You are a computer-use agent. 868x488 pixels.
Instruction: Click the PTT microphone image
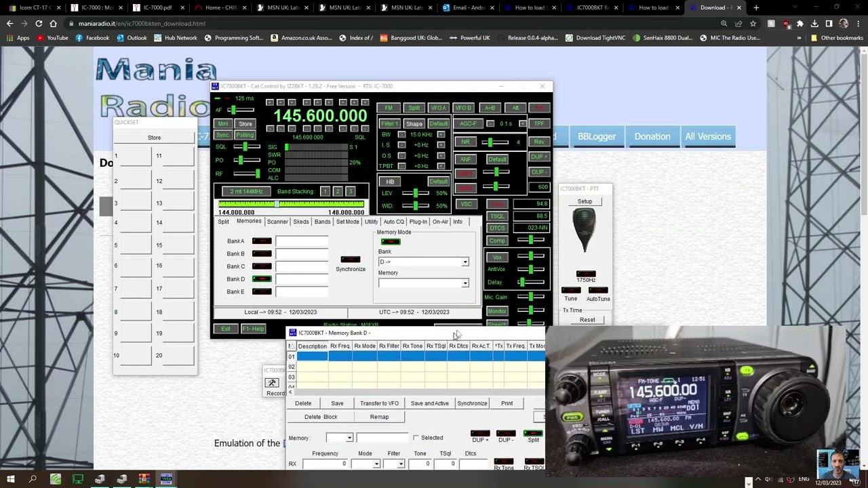pyautogui.click(x=585, y=230)
